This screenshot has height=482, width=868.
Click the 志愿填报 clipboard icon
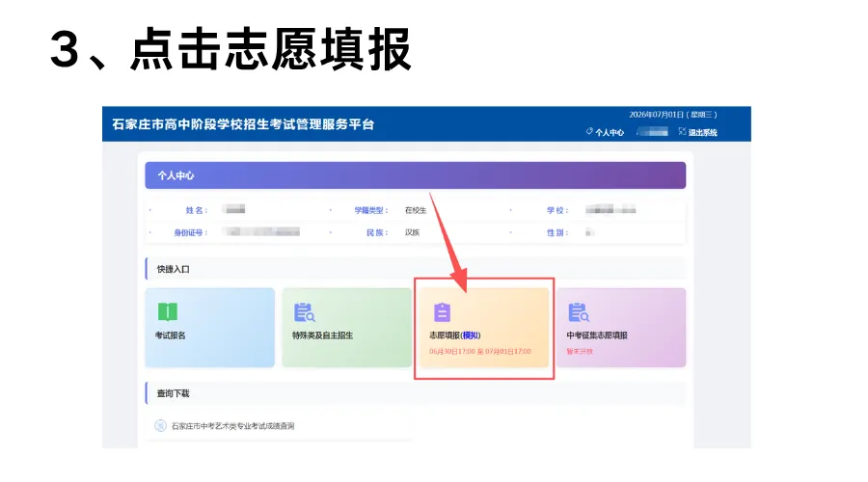pyautogui.click(x=442, y=312)
